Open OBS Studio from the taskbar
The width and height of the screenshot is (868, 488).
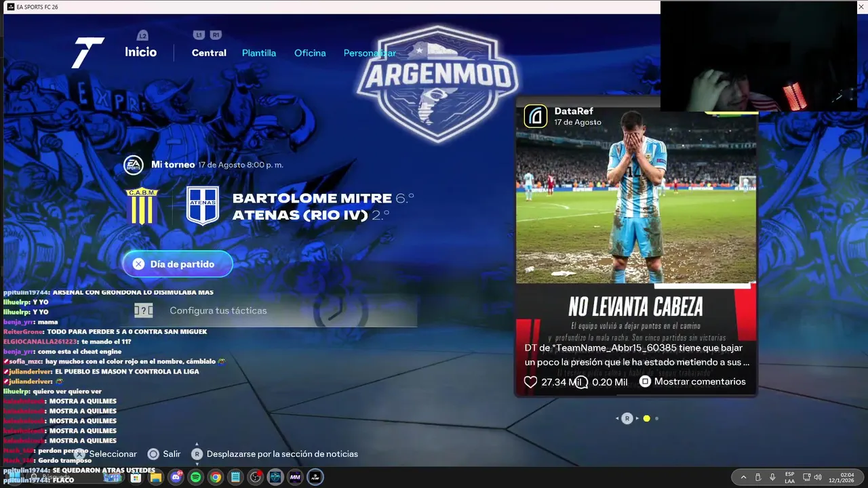pyautogui.click(x=255, y=478)
